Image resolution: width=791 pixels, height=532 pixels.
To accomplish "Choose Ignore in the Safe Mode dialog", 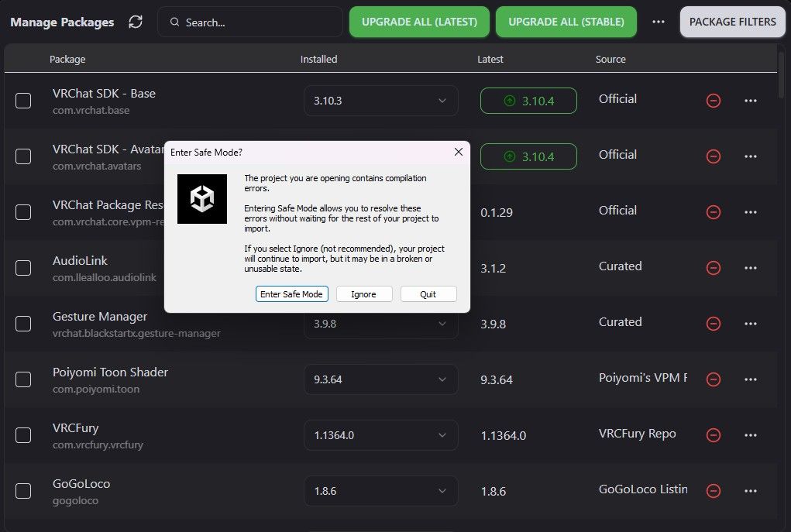I will (x=363, y=294).
